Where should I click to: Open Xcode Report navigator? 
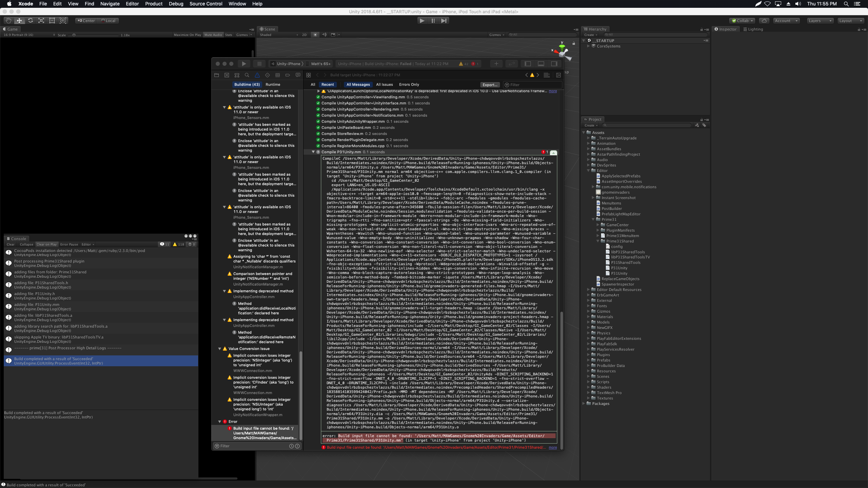[298, 75]
